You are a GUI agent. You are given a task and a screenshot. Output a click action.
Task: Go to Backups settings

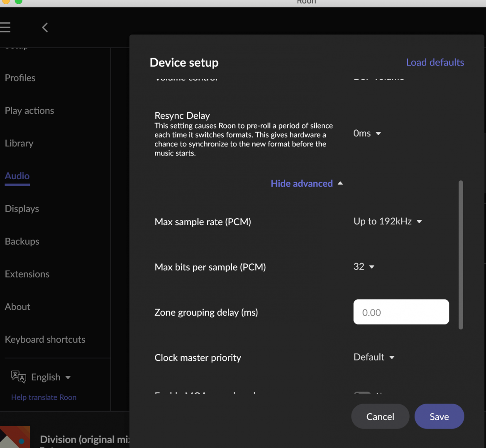click(x=22, y=241)
